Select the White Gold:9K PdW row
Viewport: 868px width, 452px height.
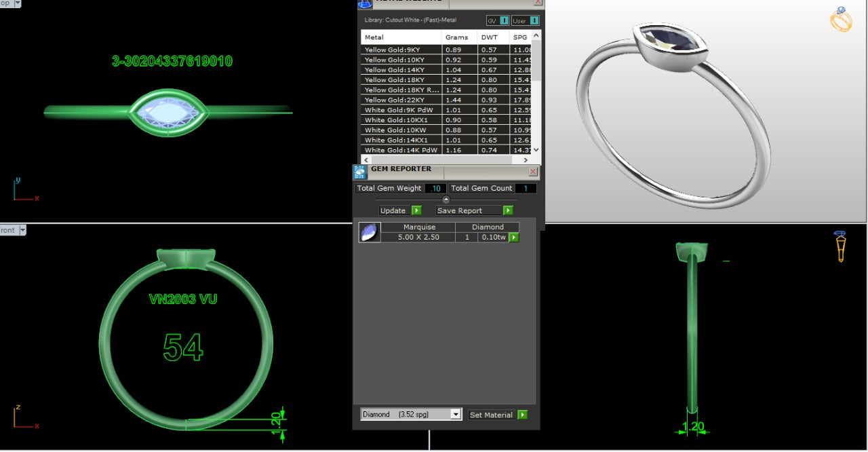(x=446, y=110)
